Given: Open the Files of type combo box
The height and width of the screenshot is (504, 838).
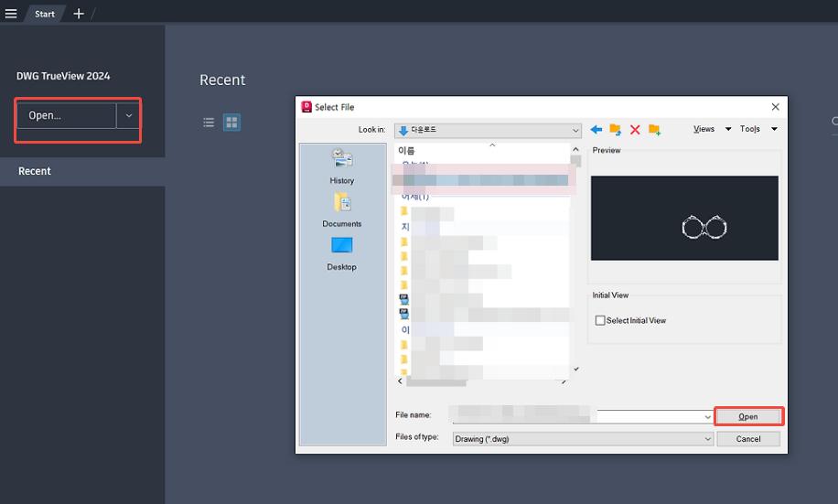Looking at the screenshot, I should pyautogui.click(x=583, y=439).
